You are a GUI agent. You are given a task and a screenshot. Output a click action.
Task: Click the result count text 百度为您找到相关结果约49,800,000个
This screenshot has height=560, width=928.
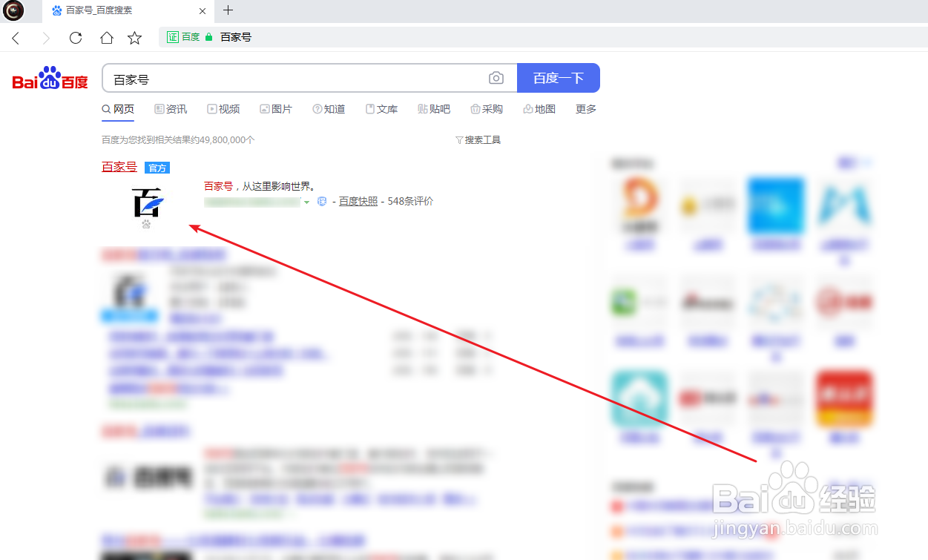pos(178,139)
